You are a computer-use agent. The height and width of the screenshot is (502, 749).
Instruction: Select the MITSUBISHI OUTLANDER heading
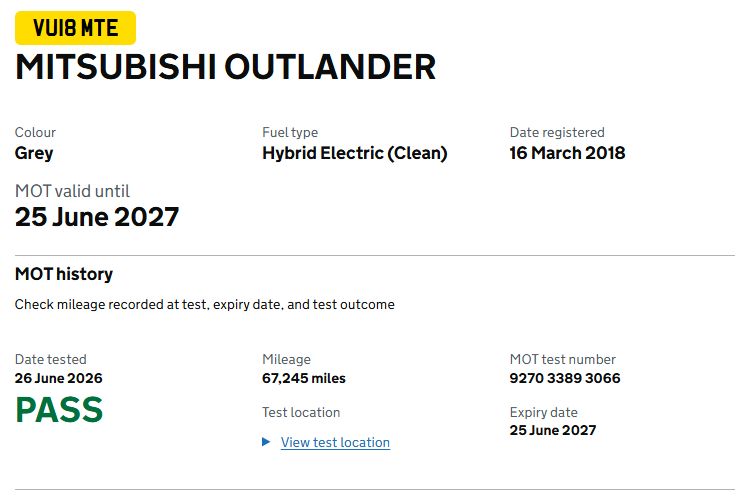(225, 67)
